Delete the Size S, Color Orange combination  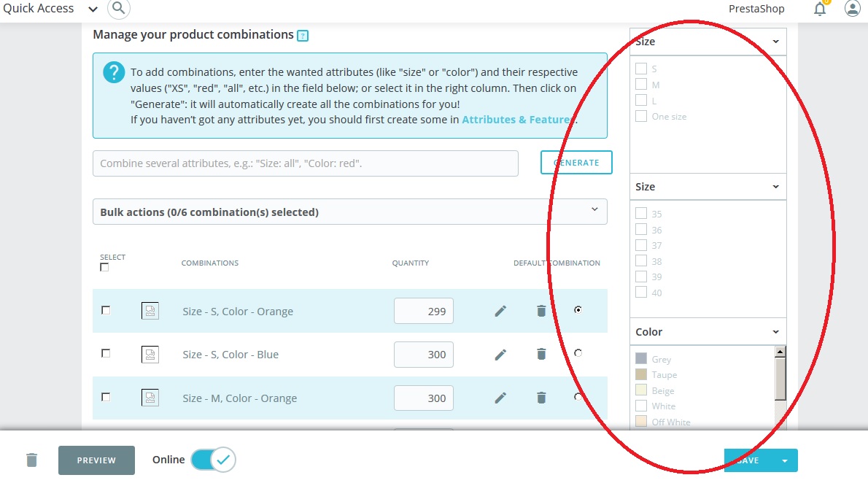(541, 311)
